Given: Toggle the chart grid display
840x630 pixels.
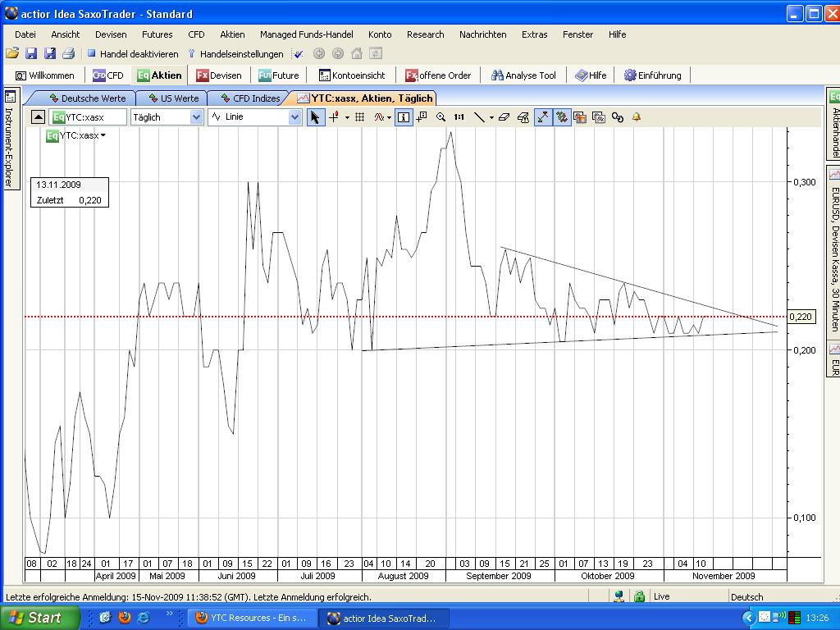Looking at the screenshot, I should 358,117.
